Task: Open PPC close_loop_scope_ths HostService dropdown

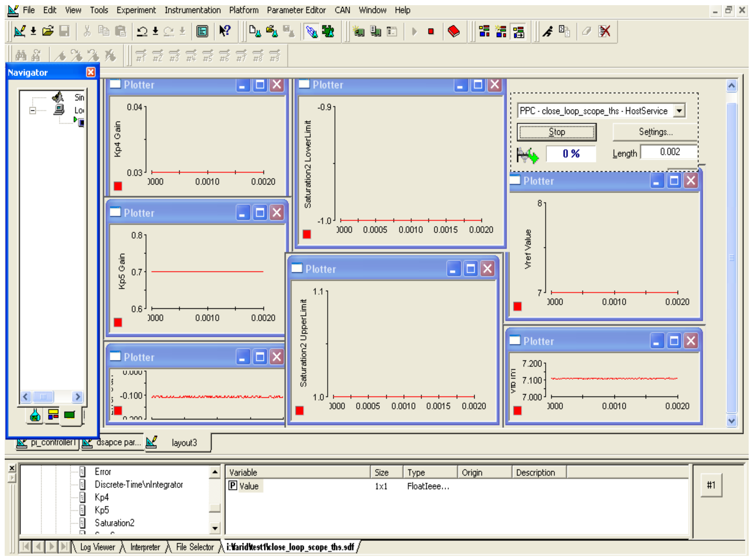Action: [679, 111]
